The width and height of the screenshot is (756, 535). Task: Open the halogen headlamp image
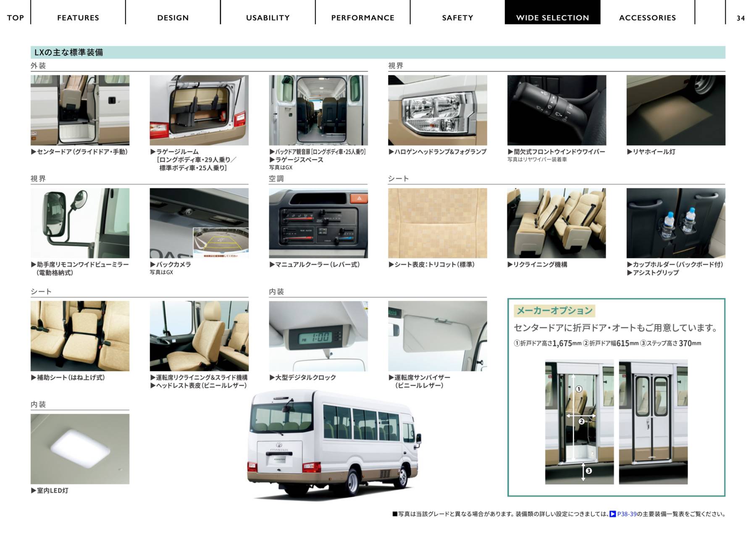click(437, 110)
